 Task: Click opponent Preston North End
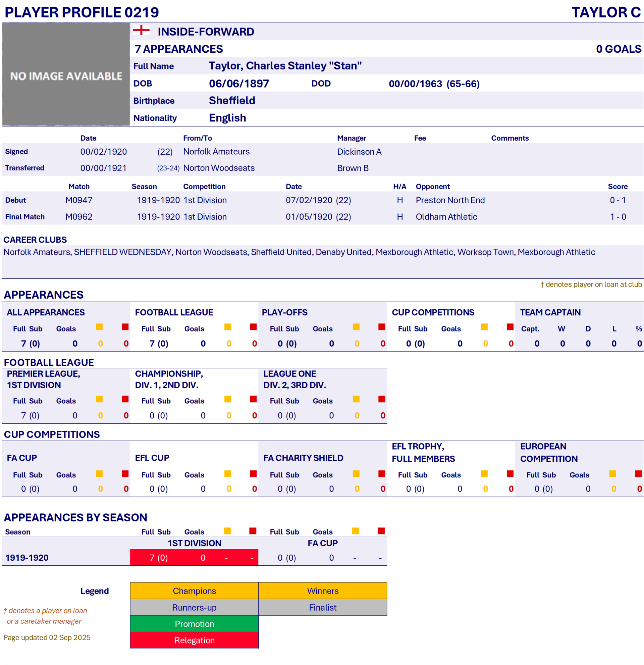pos(450,200)
